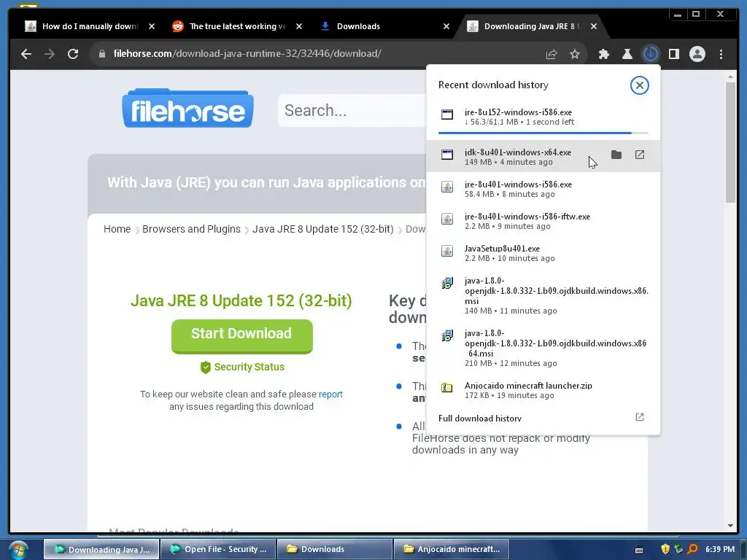Reload the current page
Screen dimensions: 747x560
click(73, 54)
